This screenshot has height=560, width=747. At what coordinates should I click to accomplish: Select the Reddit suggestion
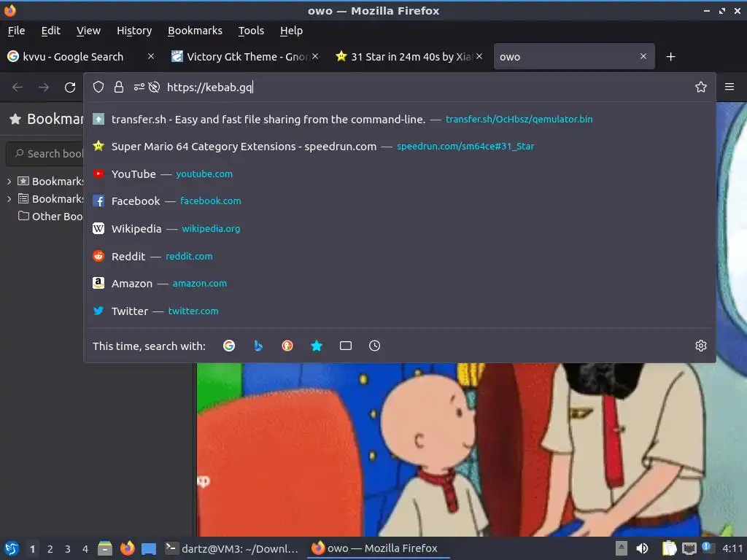(x=399, y=256)
